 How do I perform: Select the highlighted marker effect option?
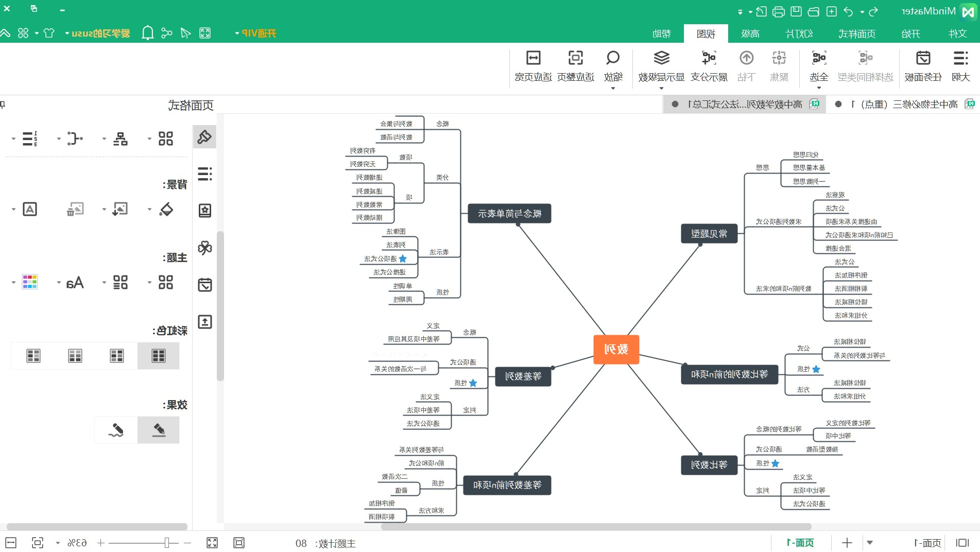click(159, 430)
